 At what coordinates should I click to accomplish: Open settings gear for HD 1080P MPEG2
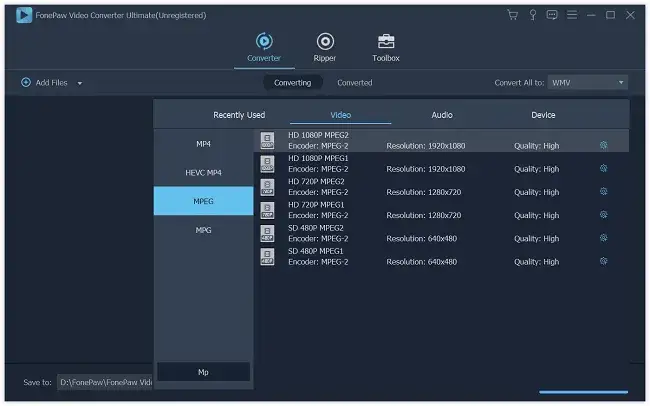tap(603, 145)
